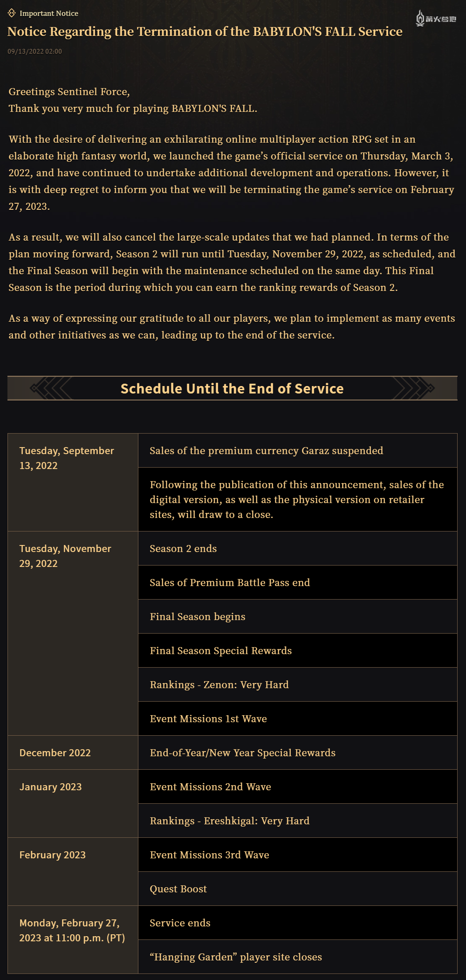Click Sales of Premium Battle Pass end
Screen dimensions: 466x980
pyautogui.click(x=230, y=583)
